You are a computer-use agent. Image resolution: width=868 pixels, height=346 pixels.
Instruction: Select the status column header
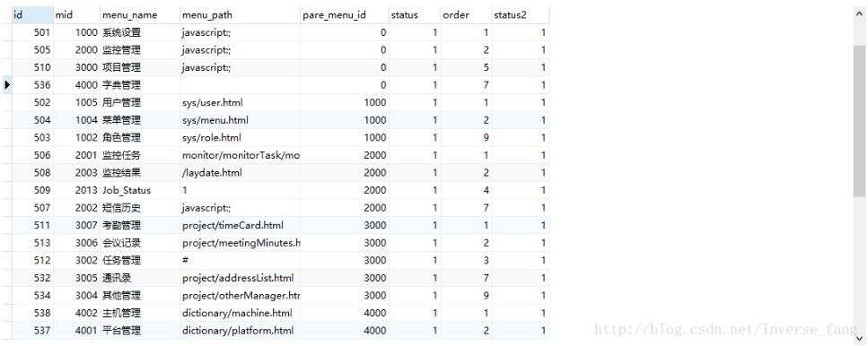(x=415, y=15)
